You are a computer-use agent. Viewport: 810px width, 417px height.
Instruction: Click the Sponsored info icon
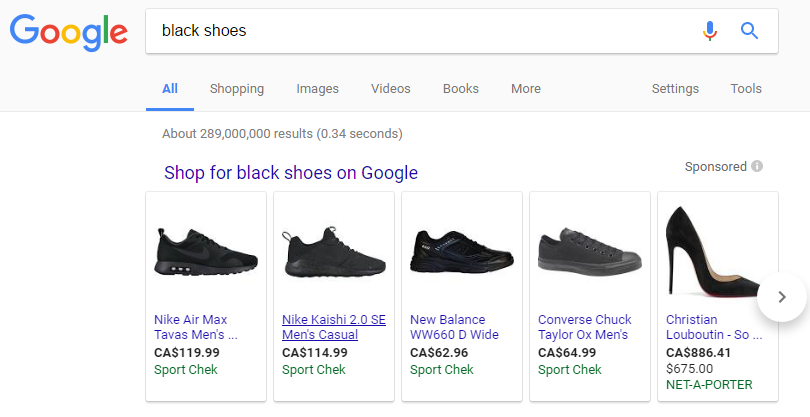pos(757,167)
